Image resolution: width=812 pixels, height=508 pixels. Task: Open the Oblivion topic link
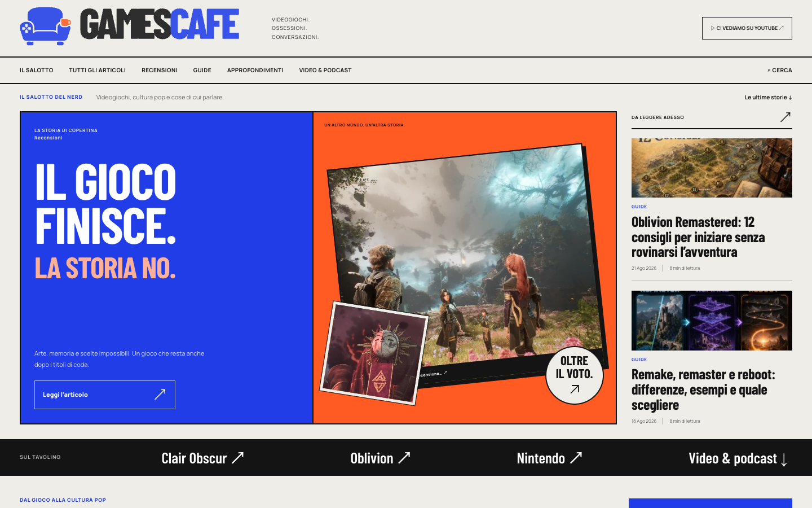(381, 458)
